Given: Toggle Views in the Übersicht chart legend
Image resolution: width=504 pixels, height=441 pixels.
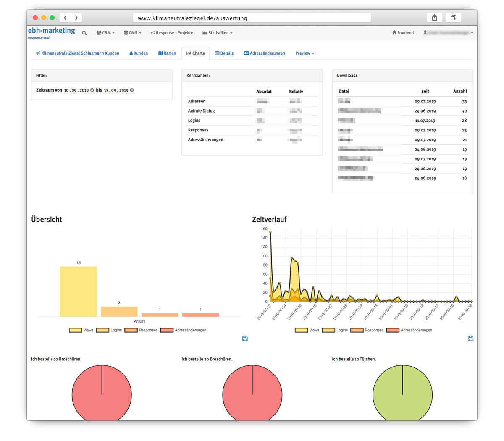Looking at the screenshot, I should [x=81, y=330].
